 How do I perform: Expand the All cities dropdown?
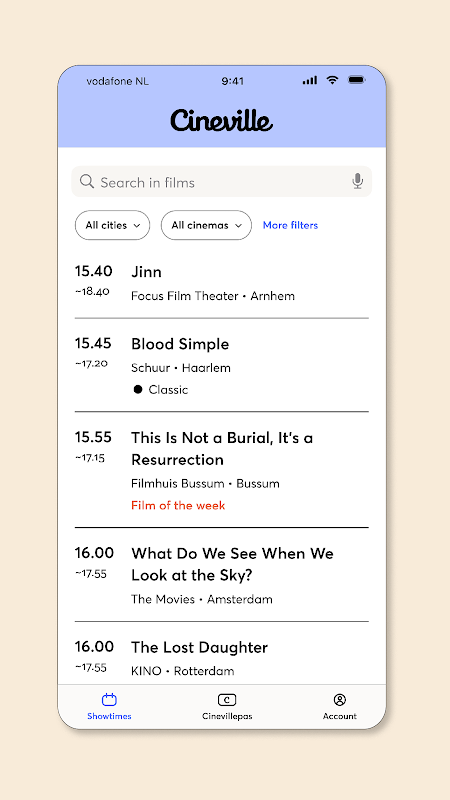point(112,225)
